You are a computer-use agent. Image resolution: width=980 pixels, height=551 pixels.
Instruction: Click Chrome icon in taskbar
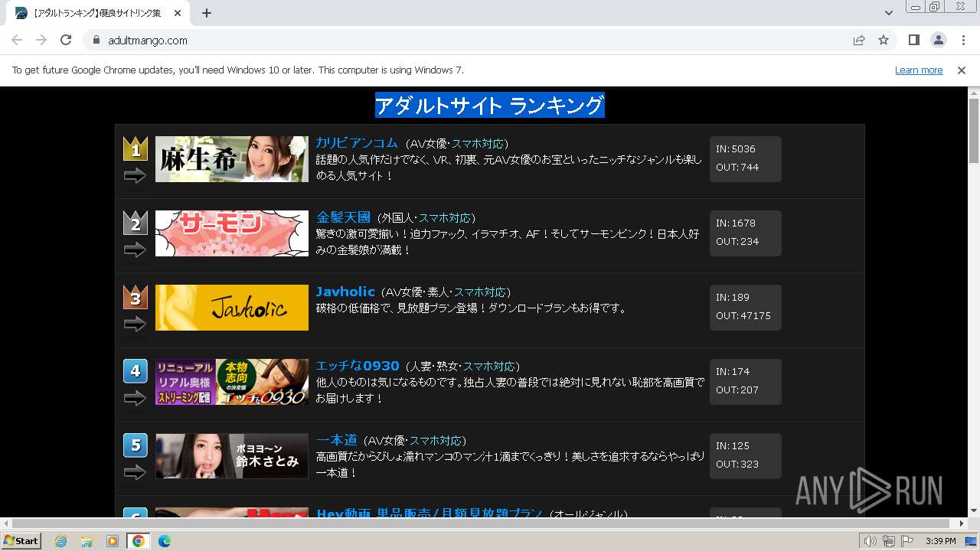[139, 541]
